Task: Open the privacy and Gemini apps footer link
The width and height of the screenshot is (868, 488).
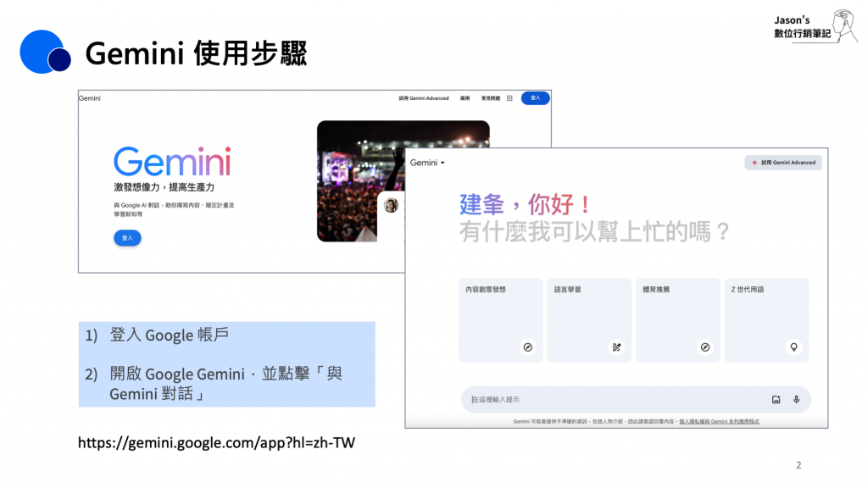Action: [719, 422]
